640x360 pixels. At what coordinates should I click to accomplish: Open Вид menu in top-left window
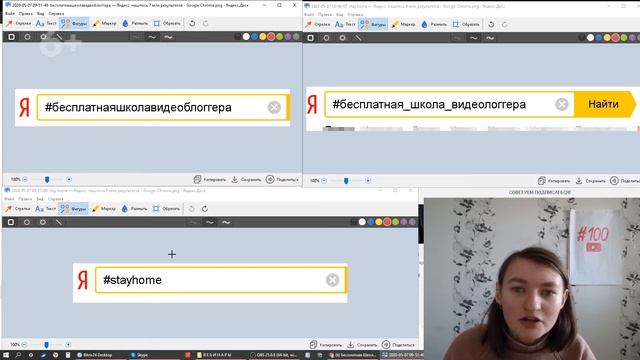[x=40, y=13]
